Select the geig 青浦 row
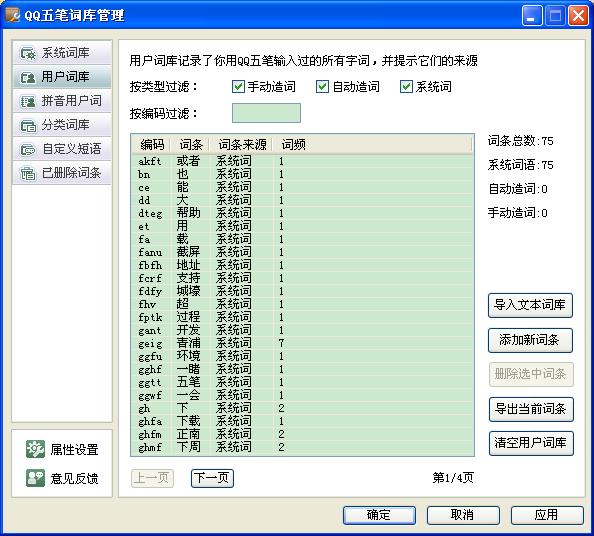The width and height of the screenshot is (594, 536). (x=303, y=343)
